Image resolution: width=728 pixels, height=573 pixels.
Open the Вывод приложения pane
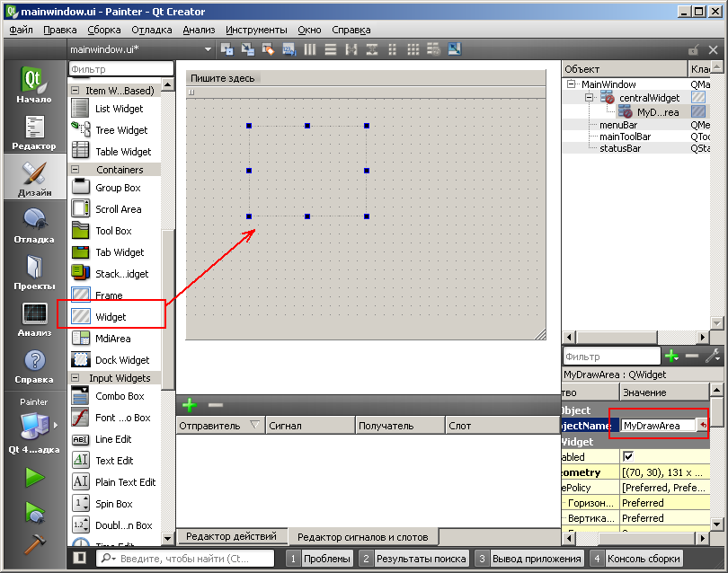(529, 559)
